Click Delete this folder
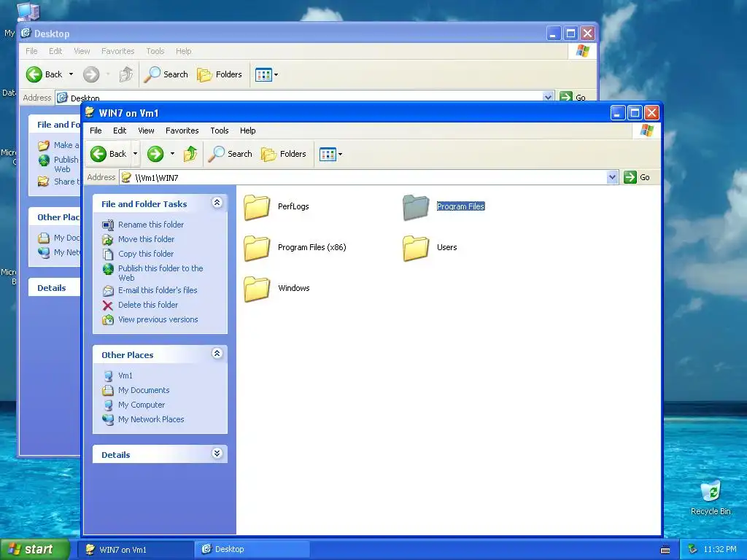This screenshot has height=560, width=747. pyautogui.click(x=148, y=305)
